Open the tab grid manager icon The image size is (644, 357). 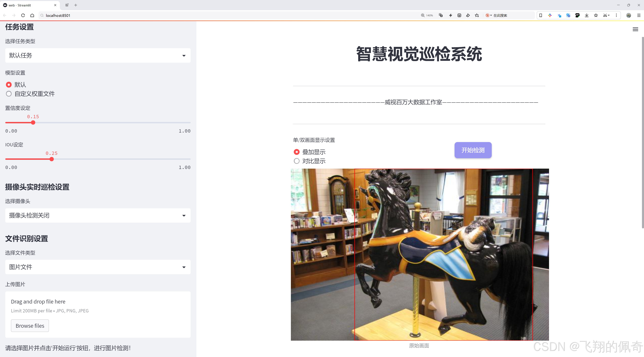67,5
